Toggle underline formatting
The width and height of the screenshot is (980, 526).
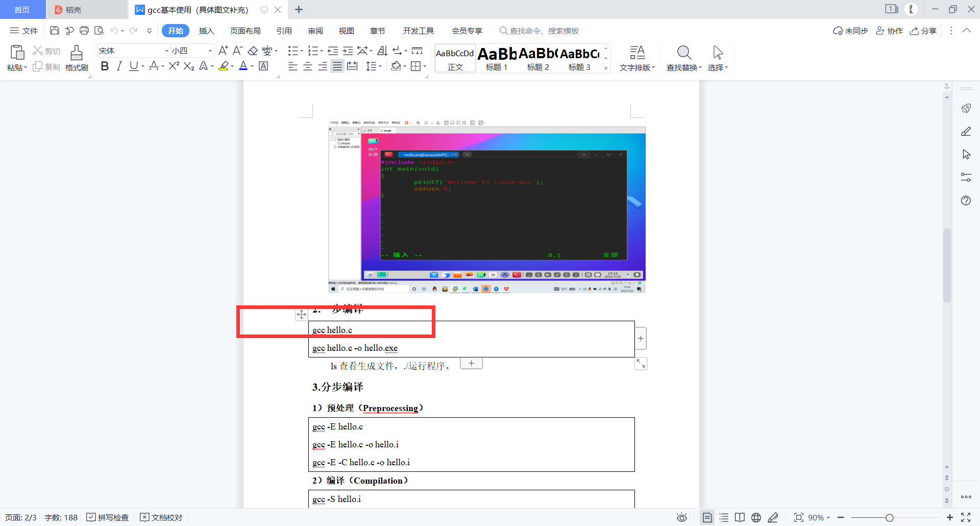133,66
